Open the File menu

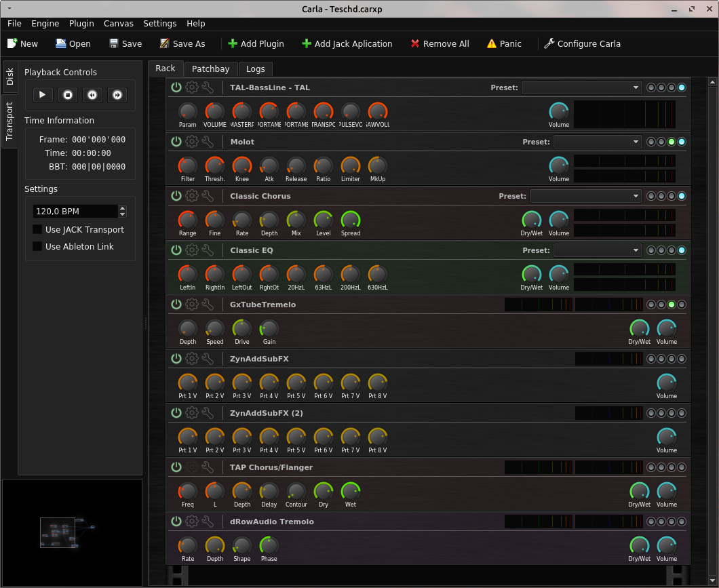tap(14, 23)
